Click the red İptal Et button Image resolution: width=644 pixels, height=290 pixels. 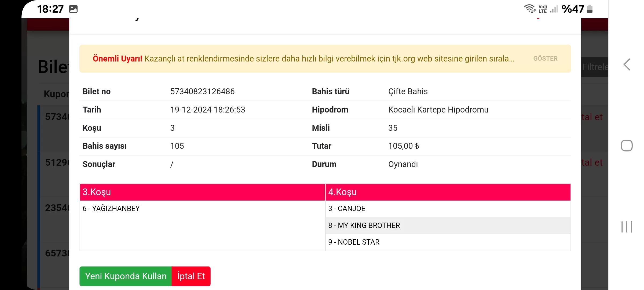pyautogui.click(x=191, y=276)
